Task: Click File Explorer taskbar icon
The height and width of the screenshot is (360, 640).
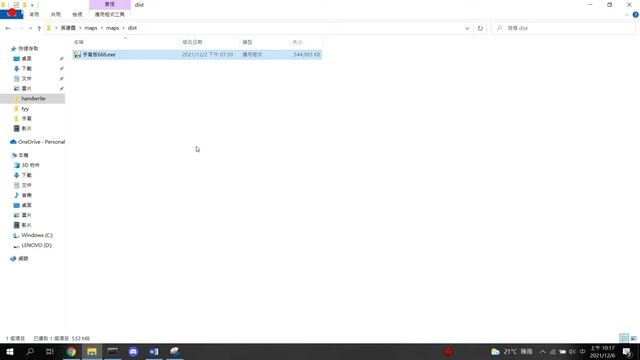Action: tap(92, 351)
